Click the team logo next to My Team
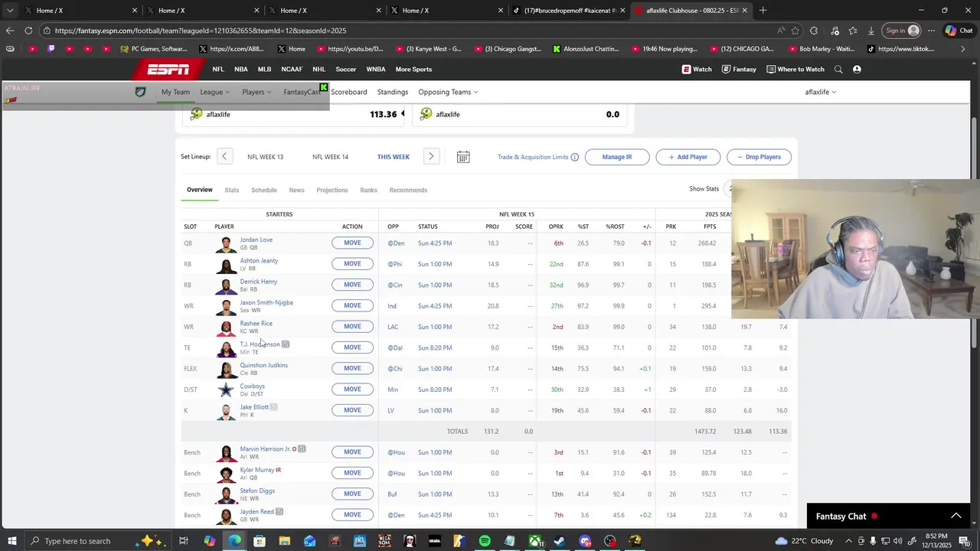980x551 pixels. [140, 92]
